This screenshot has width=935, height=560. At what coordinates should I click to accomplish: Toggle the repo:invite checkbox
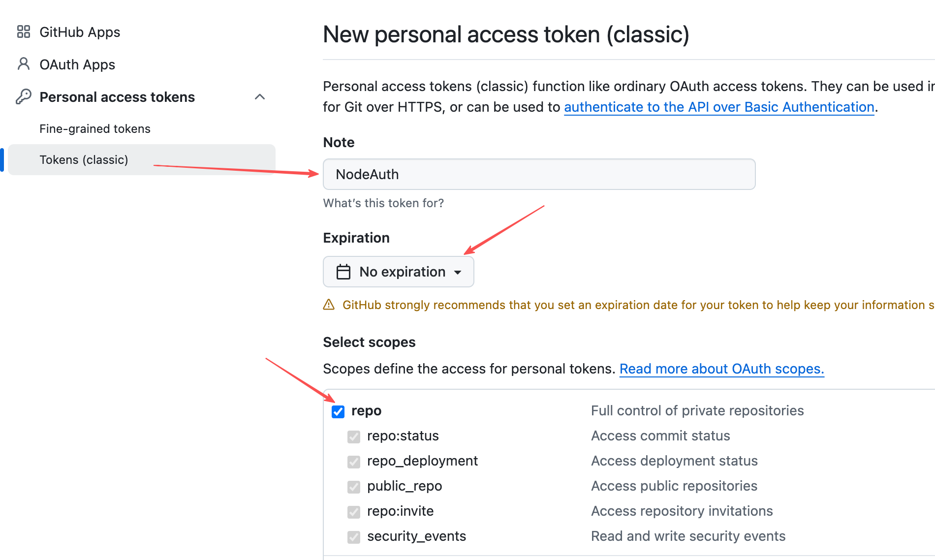[x=354, y=512]
